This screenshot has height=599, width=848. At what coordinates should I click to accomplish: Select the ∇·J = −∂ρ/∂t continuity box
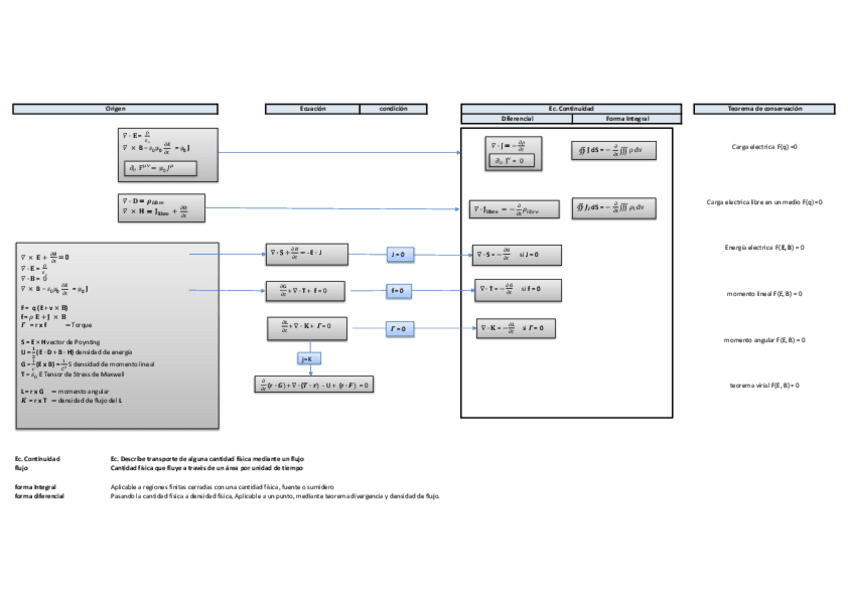pyautogui.click(x=514, y=154)
